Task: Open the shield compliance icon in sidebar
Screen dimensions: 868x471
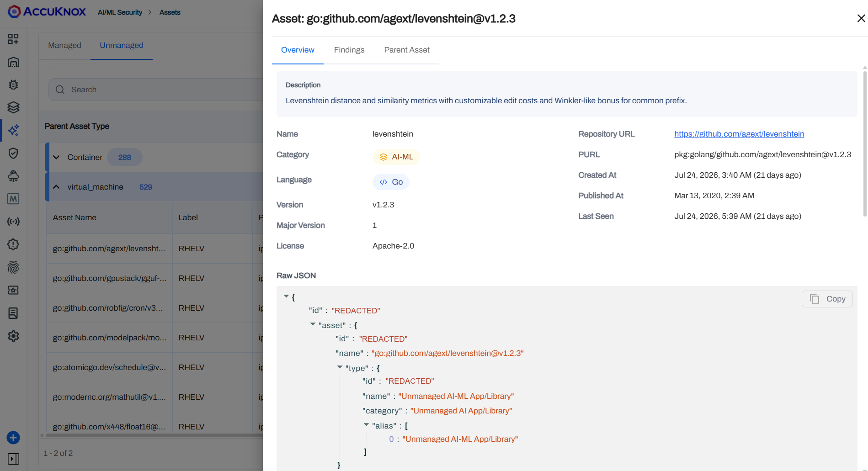Action: [13, 153]
